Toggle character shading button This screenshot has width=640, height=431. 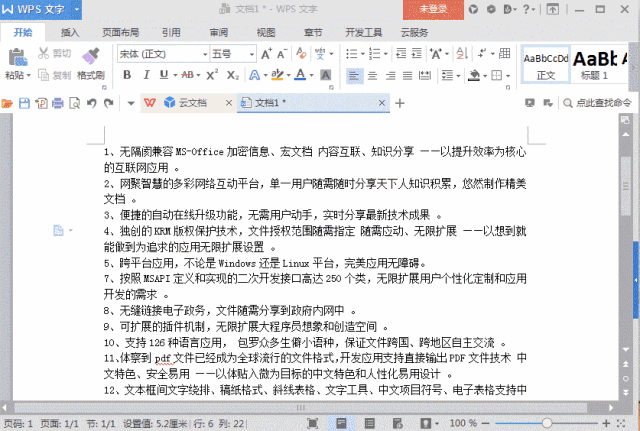pos(325,75)
